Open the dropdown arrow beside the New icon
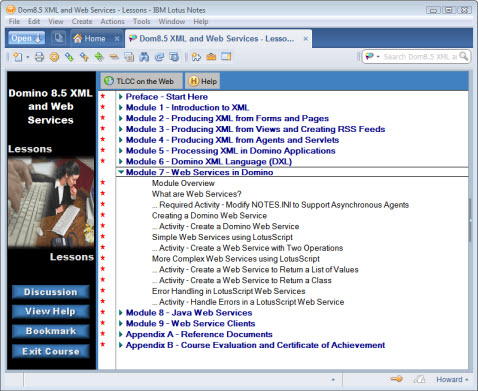Viewport: 478px width, 391px height. (28, 57)
